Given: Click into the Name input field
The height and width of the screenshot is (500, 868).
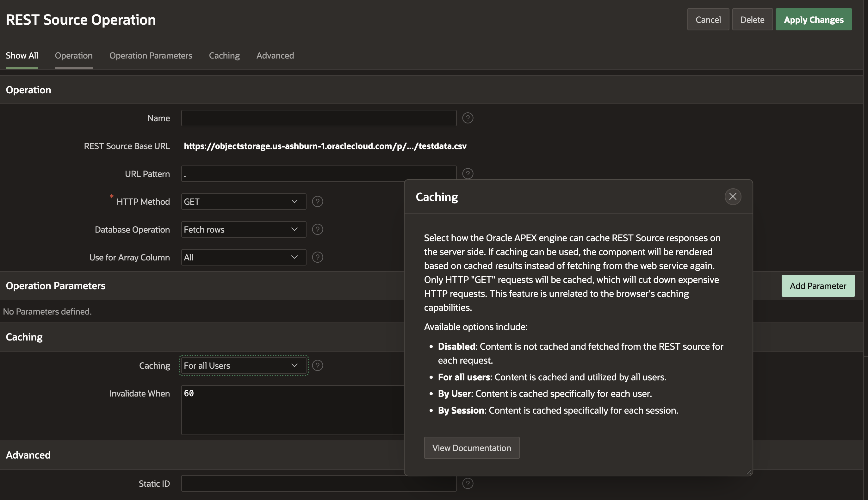Looking at the screenshot, I should pos(319,118).
